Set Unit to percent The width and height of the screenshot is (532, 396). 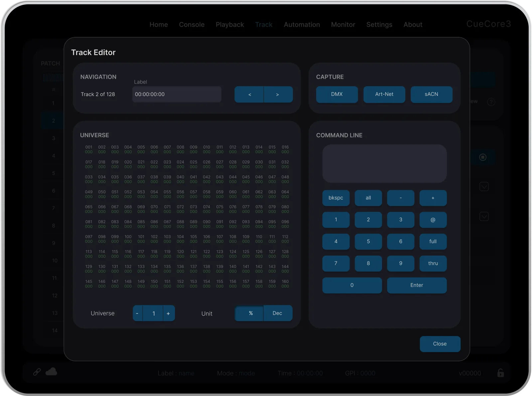249,313
